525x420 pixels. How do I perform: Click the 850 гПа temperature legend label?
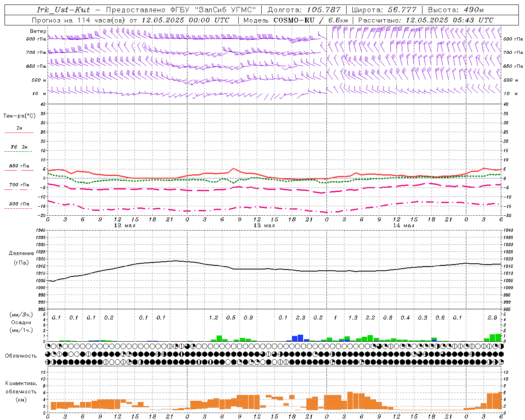coord(19,166)
